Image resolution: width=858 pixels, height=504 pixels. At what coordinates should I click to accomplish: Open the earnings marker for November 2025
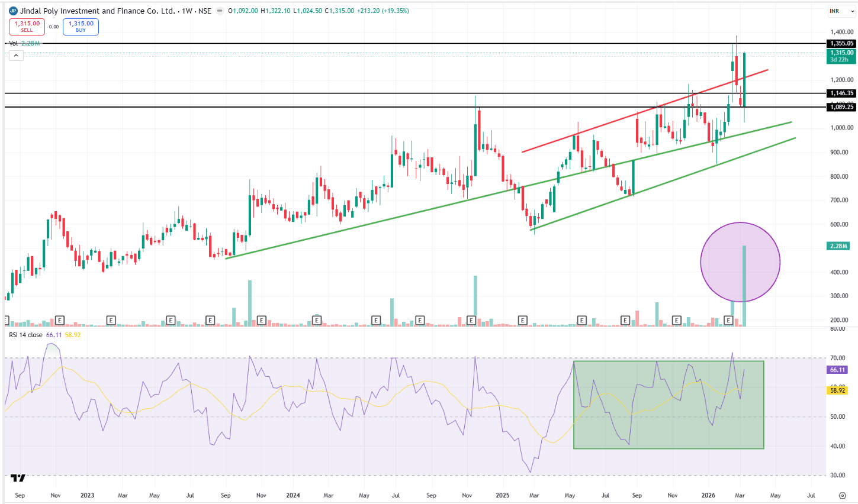point(677,321)
